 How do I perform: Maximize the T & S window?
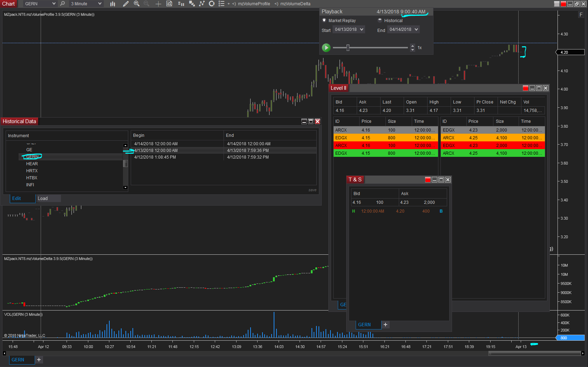click(x=441, y=180)
